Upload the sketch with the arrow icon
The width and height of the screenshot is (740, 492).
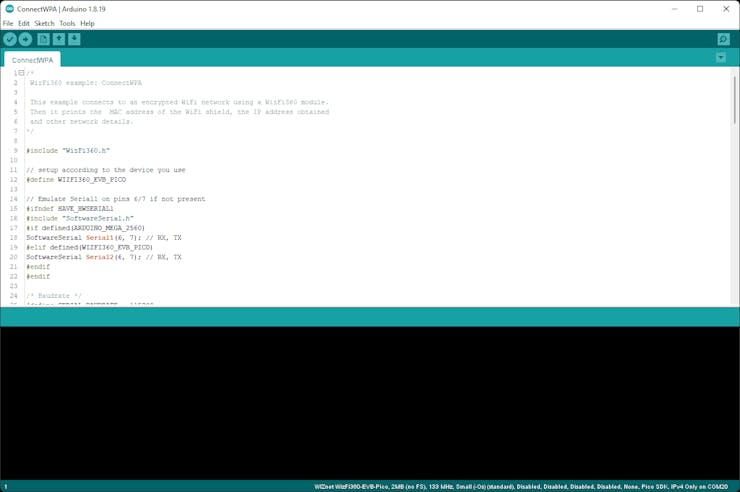click(25, 39)
